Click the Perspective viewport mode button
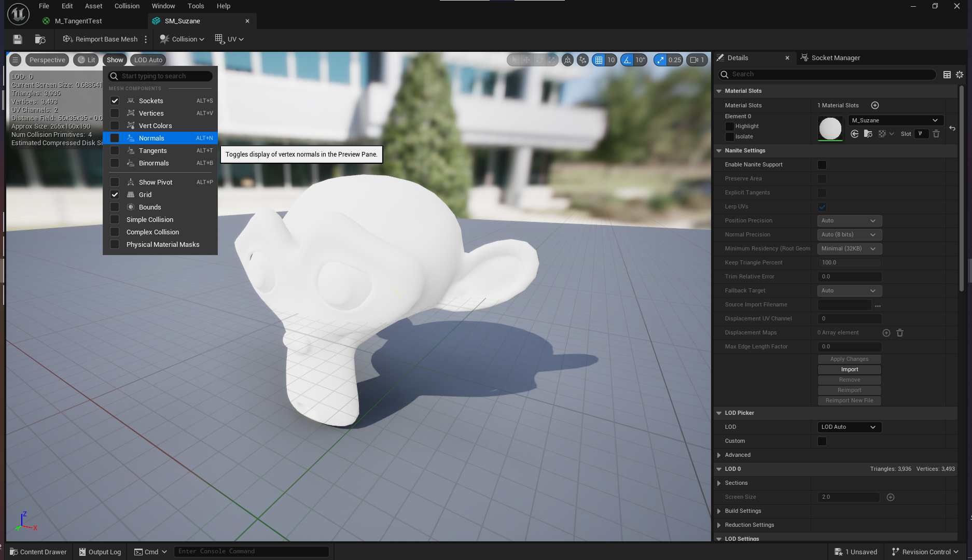 click(47, 60)
